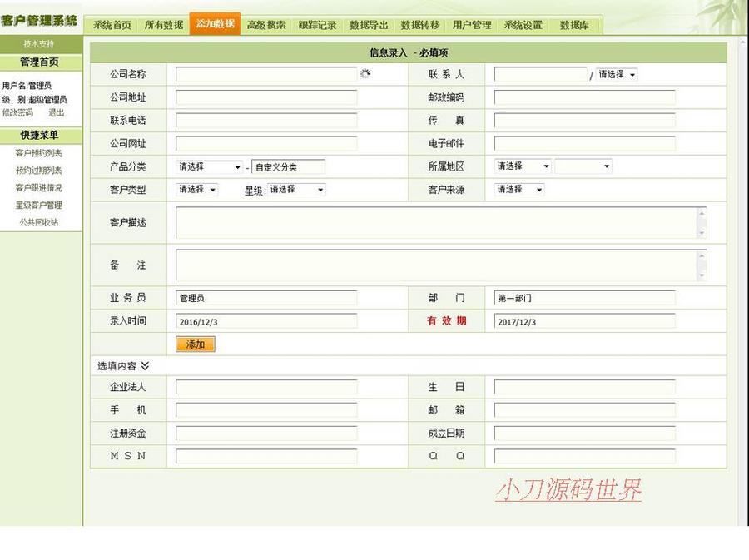
Task: Switch to the 所有数据 tab
Action: tap(163, 25)
